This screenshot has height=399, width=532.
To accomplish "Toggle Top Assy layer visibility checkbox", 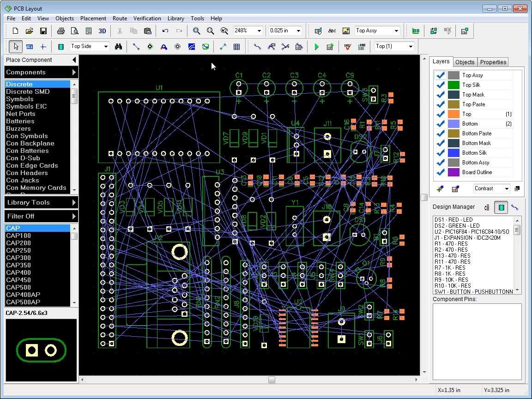I will pyautogui.click(x=441, y=75).
